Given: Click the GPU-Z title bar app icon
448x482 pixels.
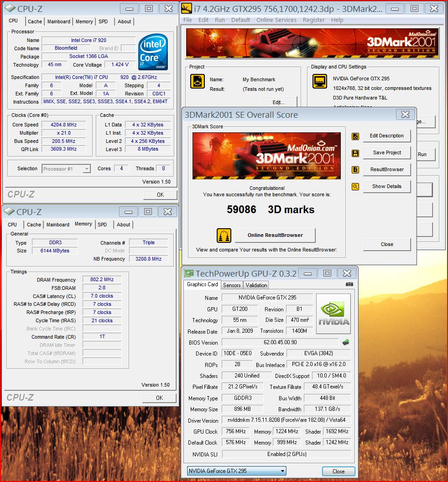Looking at the screenshot, I should [x=189, y=273].
